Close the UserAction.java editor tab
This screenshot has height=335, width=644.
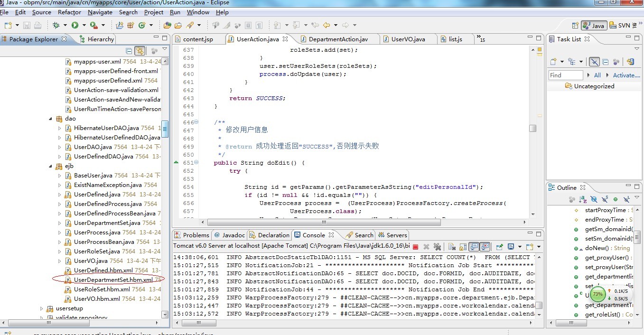pyautogui.click(x=285, y=39)
